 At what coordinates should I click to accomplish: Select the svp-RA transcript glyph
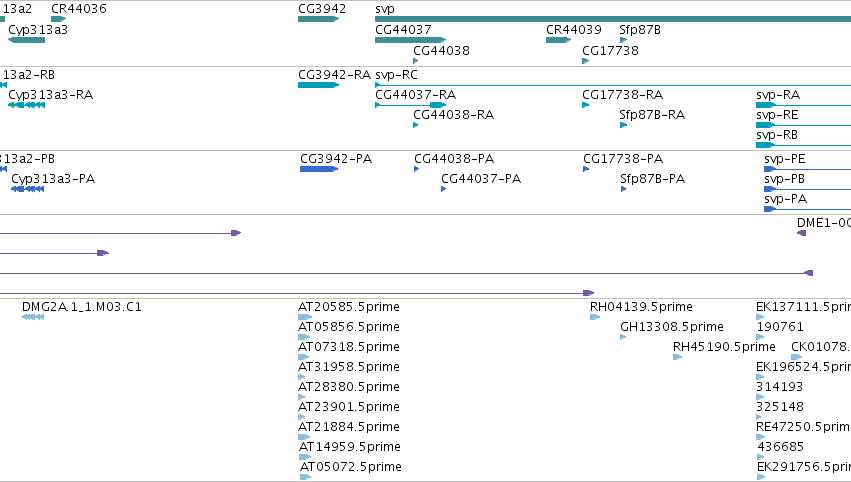(x=803, y=105)
